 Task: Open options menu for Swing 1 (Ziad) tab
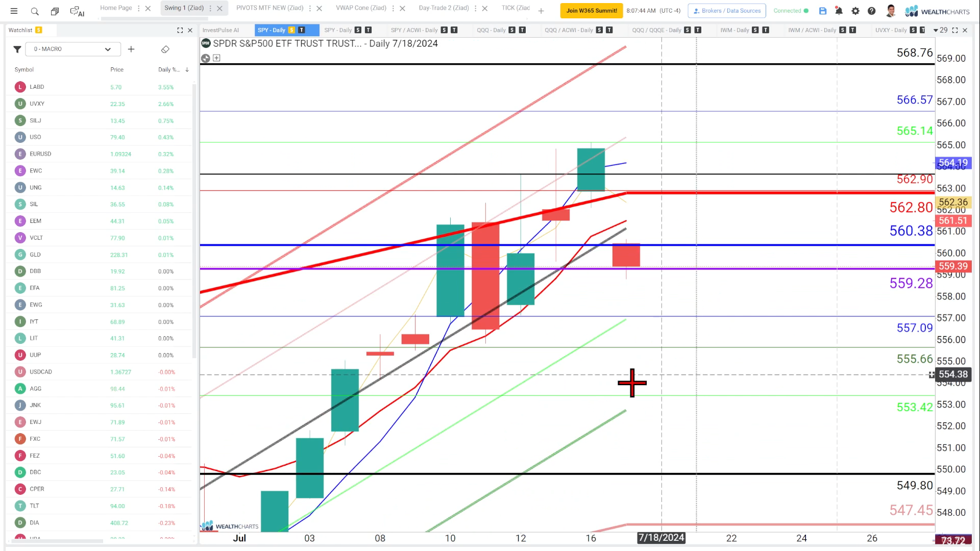pyautogui.click(x=210, y=8)
